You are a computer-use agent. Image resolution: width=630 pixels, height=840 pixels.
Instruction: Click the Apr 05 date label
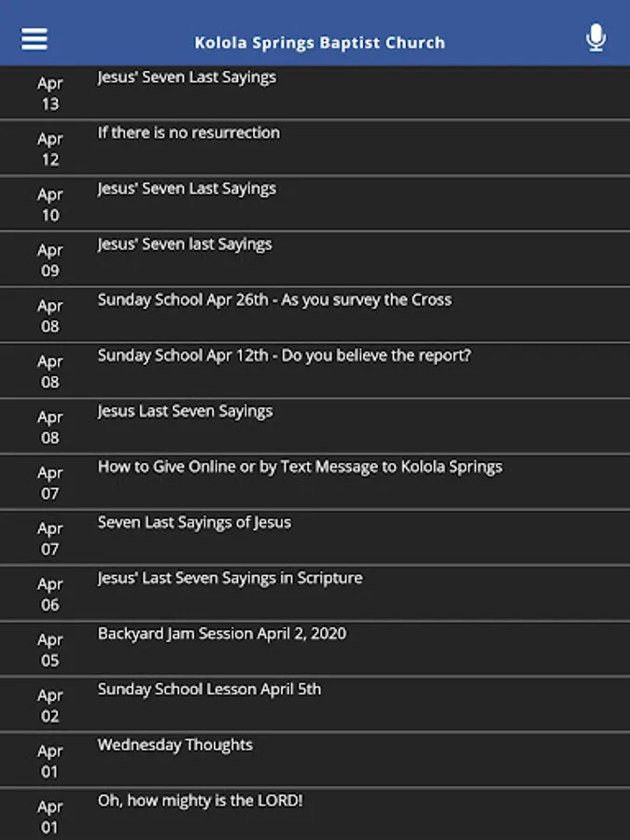49,650
